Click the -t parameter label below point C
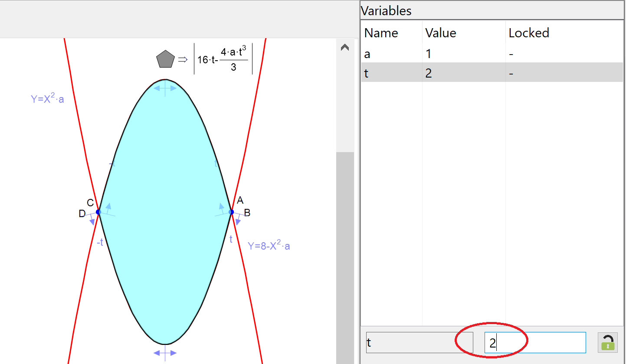Image resolution: width=626 pixels, height=364 pixels. click(100, 243)
